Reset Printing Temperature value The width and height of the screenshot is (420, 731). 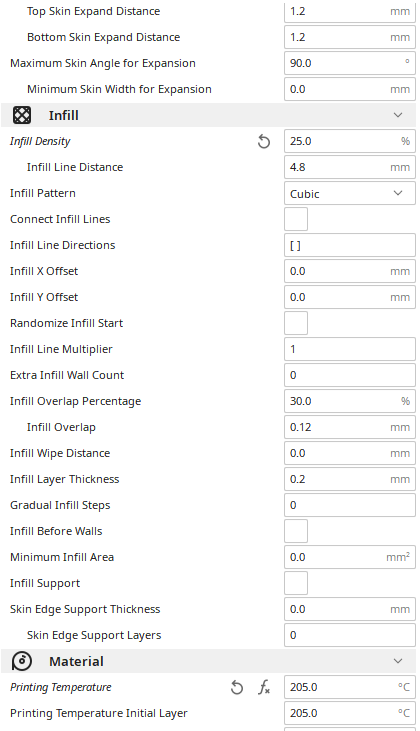click(237, 687)
